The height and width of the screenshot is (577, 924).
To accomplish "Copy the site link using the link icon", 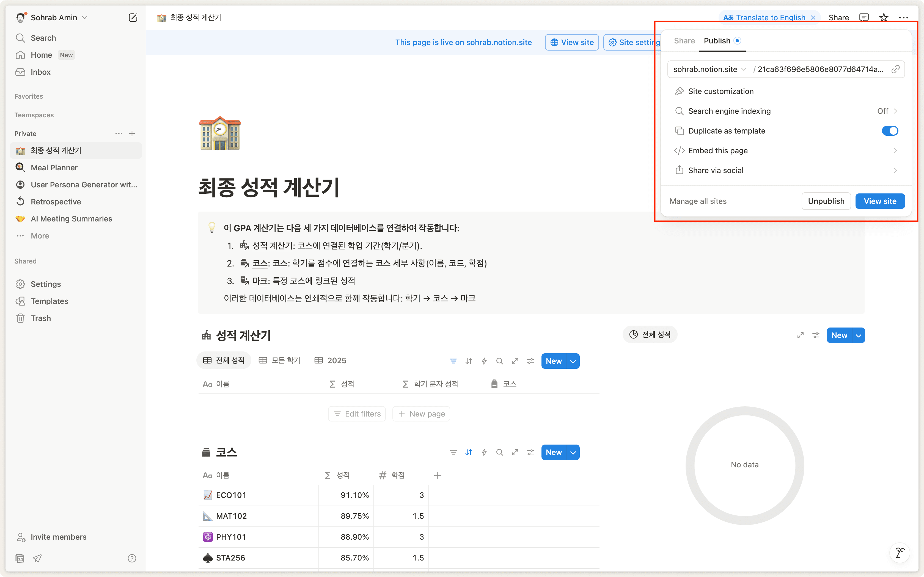I will click(x=895, y=69).
